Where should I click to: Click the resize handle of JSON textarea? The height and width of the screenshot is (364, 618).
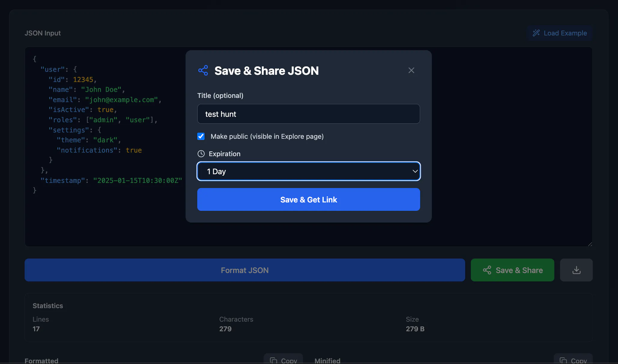[590, 244]
